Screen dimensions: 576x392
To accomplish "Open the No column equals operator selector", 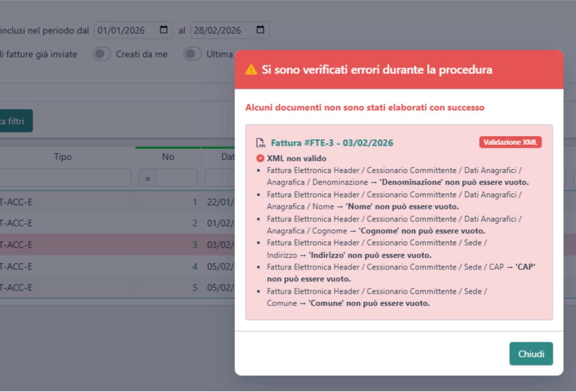I will click(x=148, y=178).
